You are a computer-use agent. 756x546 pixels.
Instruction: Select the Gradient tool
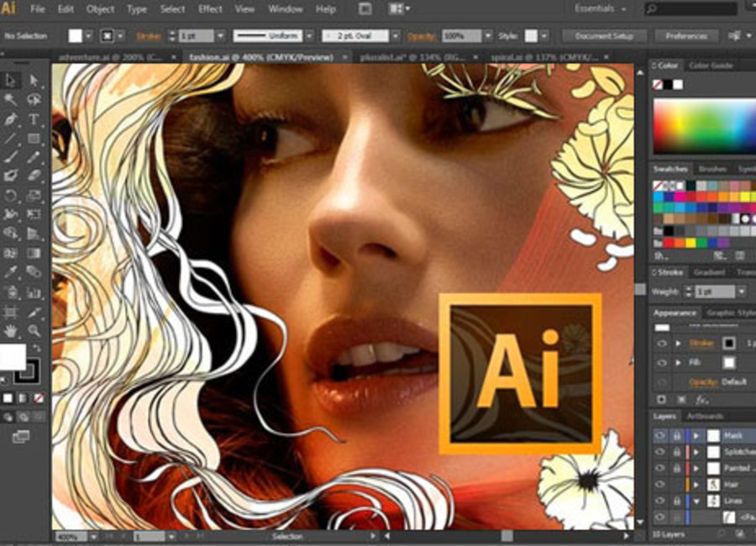[x=34, y=253]
